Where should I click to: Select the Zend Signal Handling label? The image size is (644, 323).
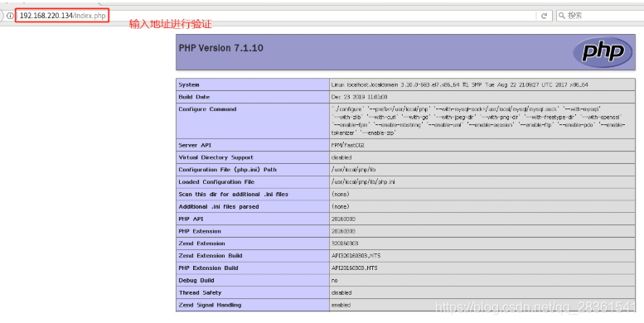point(210,305)
